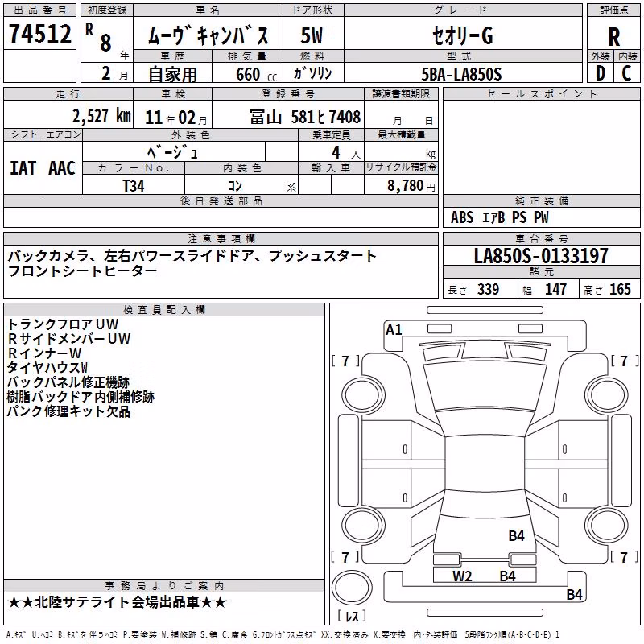Viewport: 644px width, 644px height.
Task: Click the vehicle history 自家用
Action: point(172,74)
